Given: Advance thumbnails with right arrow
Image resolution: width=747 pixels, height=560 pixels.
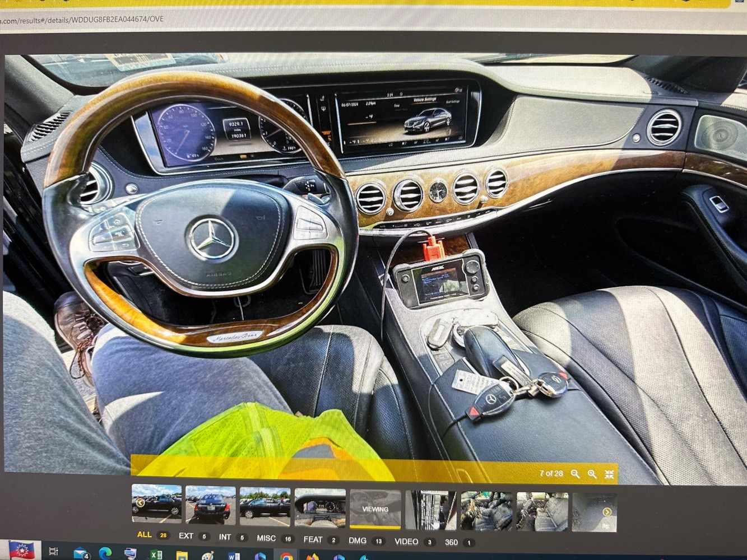Looking at the screenshot, I should pyautogui.click(x=606, y=512).
